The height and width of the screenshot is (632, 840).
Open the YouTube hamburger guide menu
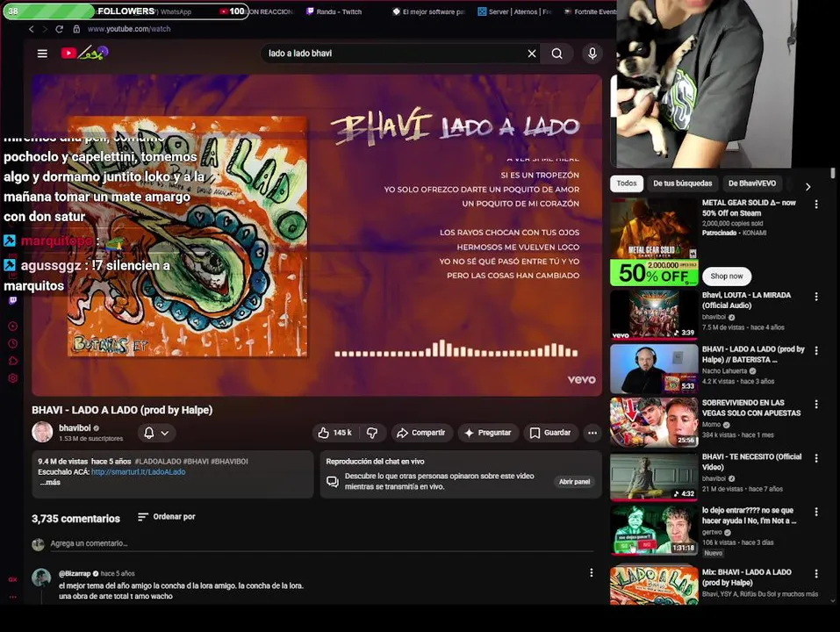pyautogui.click(x=42, y=53)
